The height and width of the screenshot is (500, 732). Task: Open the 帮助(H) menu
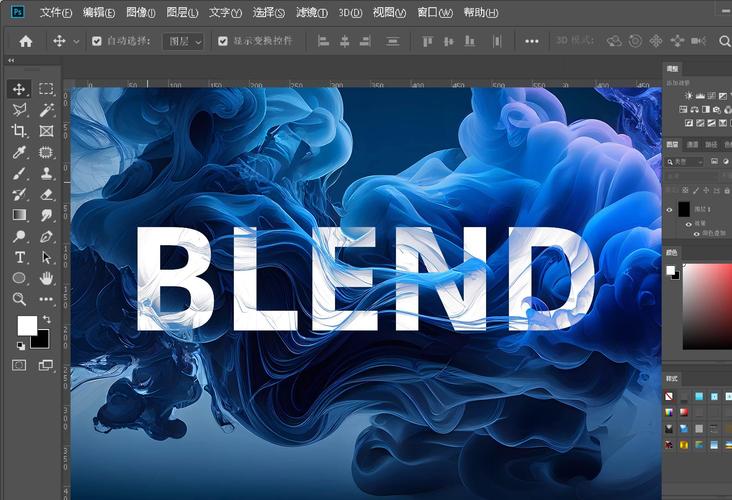point(481,13)
